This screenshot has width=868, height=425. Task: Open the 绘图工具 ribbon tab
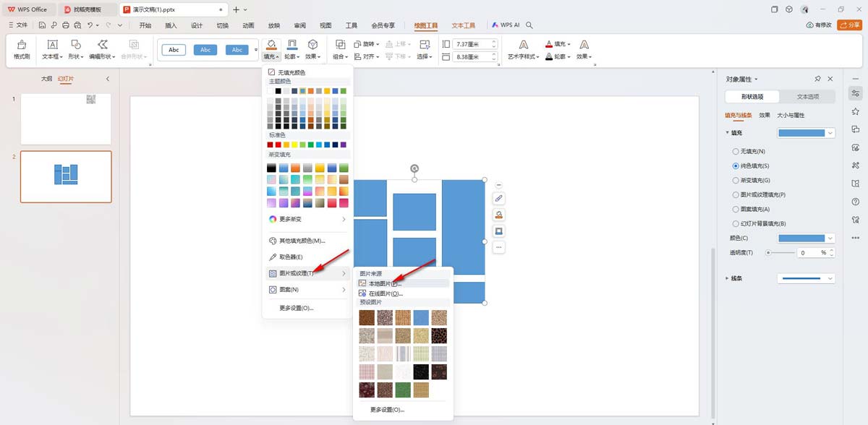click(x=426, y=25)
